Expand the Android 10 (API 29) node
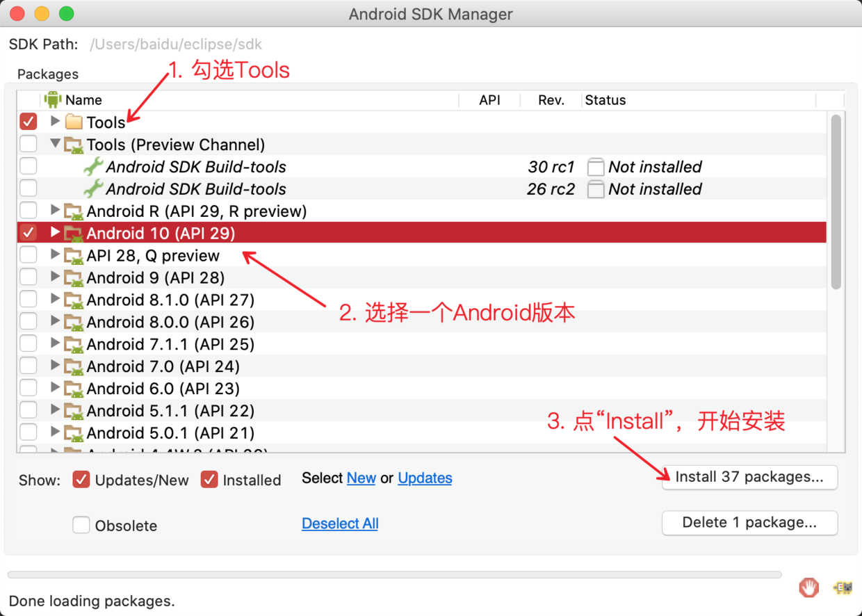The height and width of the screenshot is (616, 862). (x=55, y=232)
